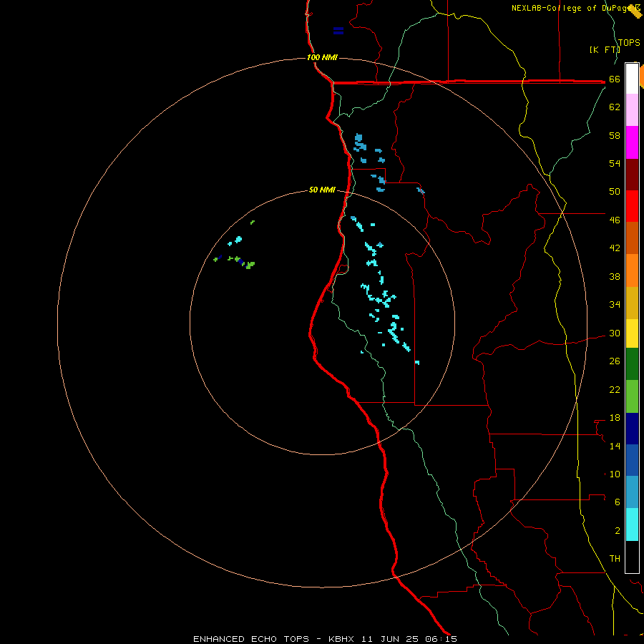Click the "38" legend value
Screen dimensions: 644x644
point(615,276)
